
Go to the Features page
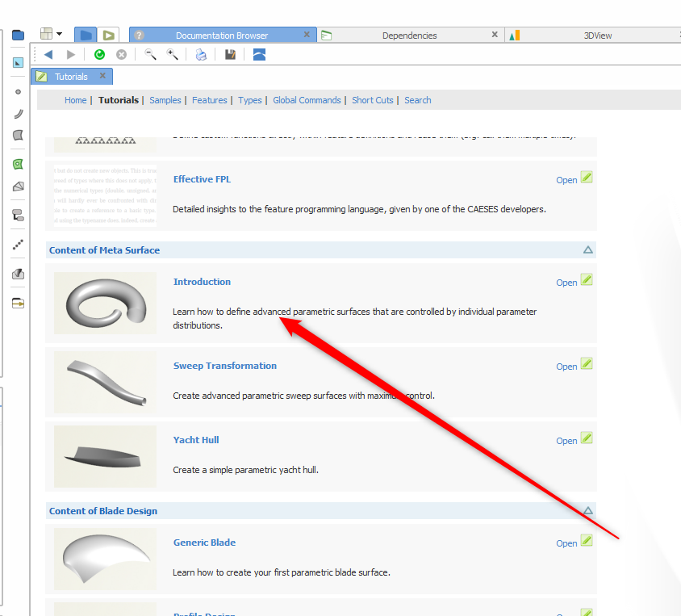[209, 100]
